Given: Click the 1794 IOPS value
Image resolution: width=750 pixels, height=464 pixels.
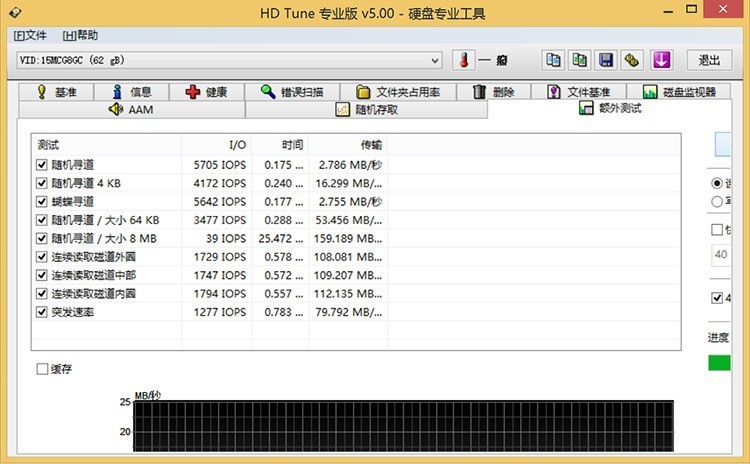Looking at the screenshot, I should (x=220, y=294).
